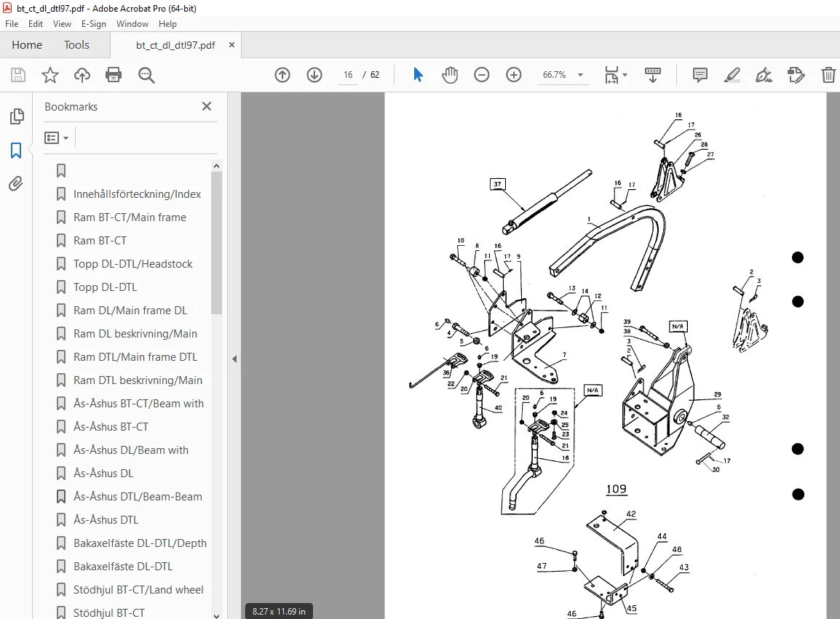This screenshot has height=619, width=840.
Task: Close the bt_ct_dl_dtl97.pdf tab
Action: pyautogui.click(x=232, y=45)
